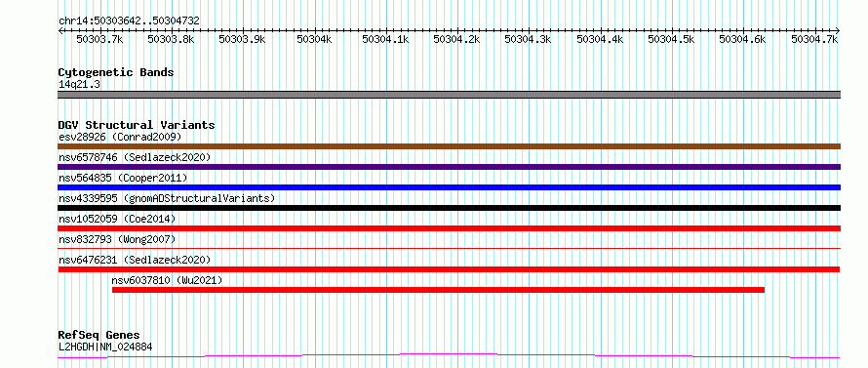Viewport: 868px width, 368px height.
Task: Select the blue nsv564835 variant bar
Action: pyautogui.click(x=449, y=187)
